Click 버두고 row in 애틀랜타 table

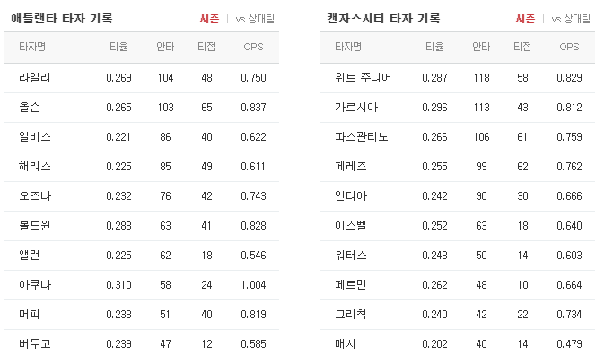(x=142, y=344)
